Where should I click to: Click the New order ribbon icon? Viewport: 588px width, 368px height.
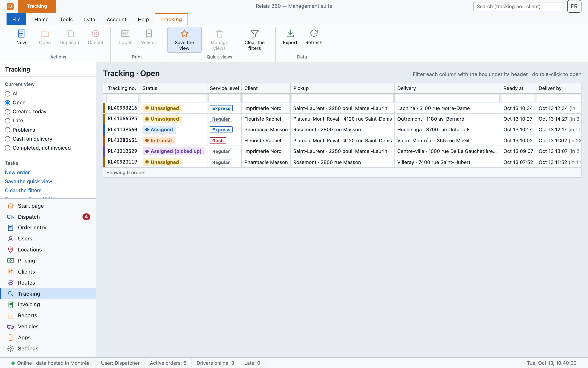pyautogui.click(x=21, y=34)
